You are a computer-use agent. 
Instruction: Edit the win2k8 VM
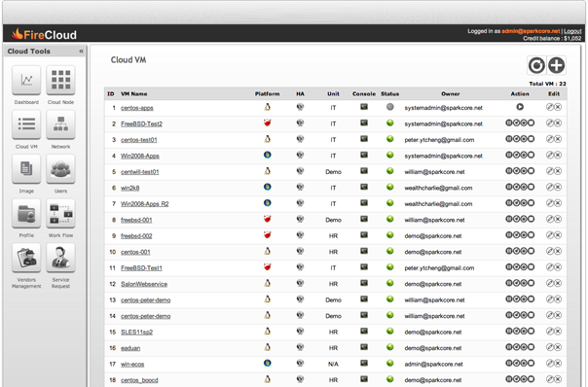(550, 187)
